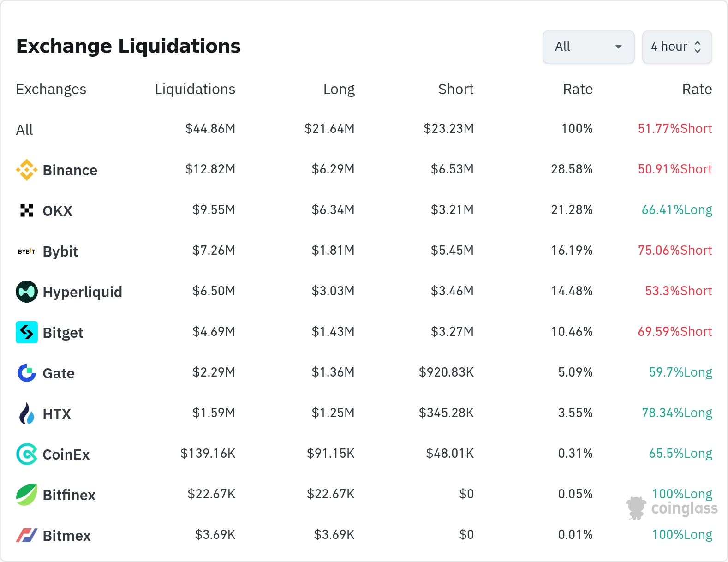Open the All coin filter dropdown
728x562 pixels.
588,47
